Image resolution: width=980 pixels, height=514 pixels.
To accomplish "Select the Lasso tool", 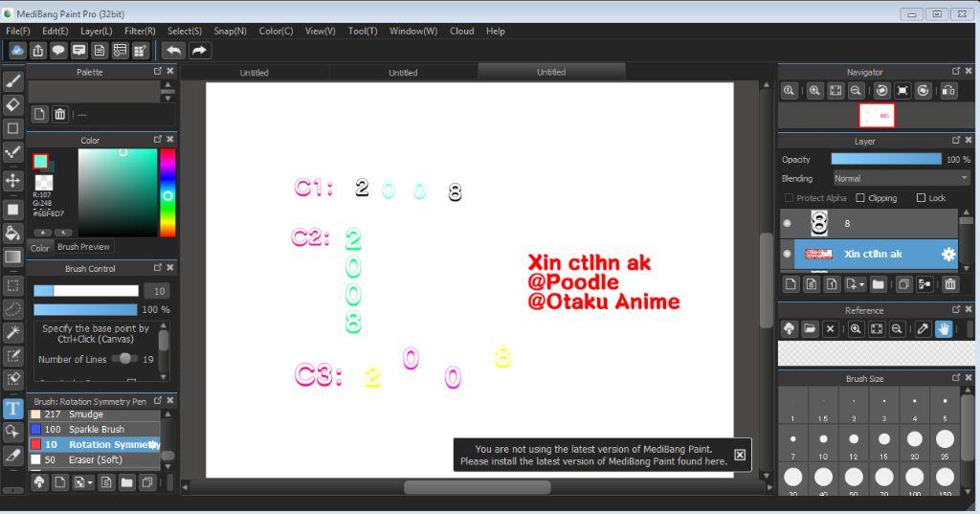I will (x=12, y=309).
